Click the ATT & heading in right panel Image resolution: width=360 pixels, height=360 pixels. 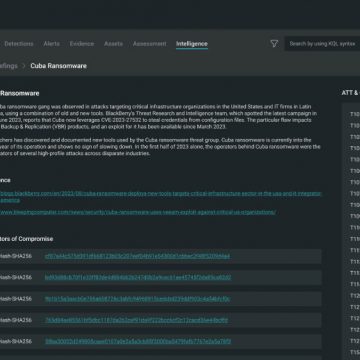pyautogui.click(x=351, y=93)
